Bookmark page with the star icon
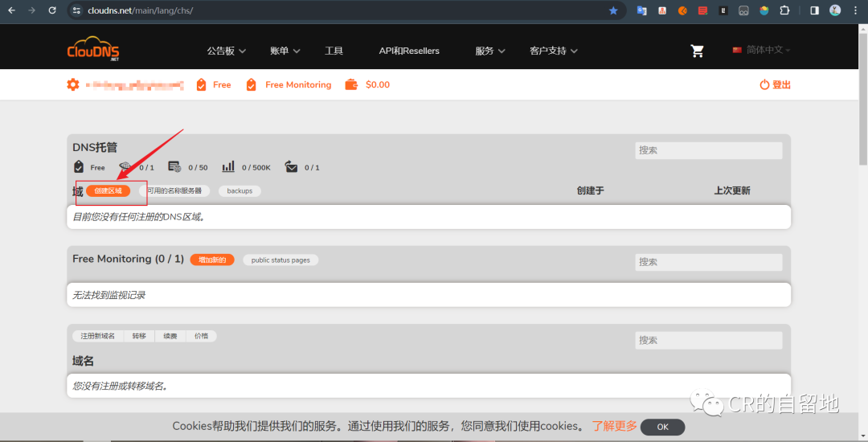The image size is (868, 442). (x=613, y=10)
